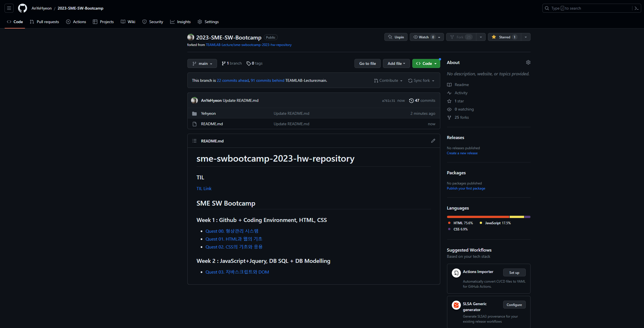This screenshot has height=328, width=644.
Task: Click the About settings gear icon
Action: (528, 62)
